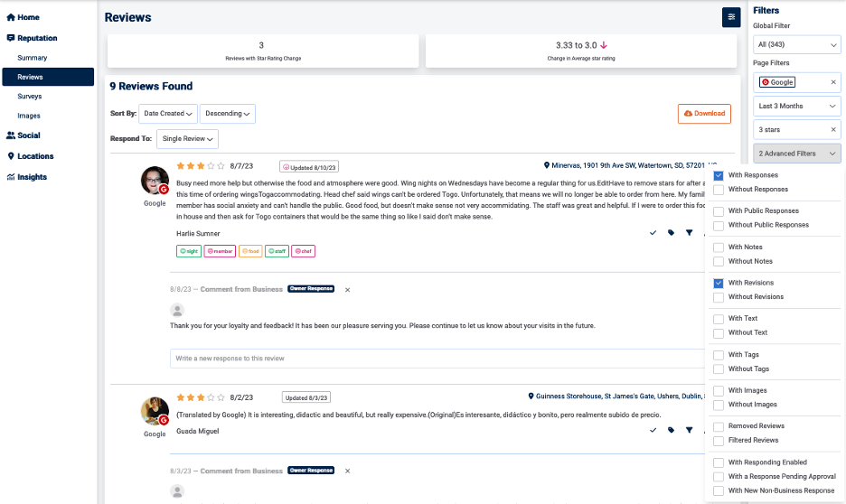
Task: Click the Reputation chat icon
Action: pos(11,38)
